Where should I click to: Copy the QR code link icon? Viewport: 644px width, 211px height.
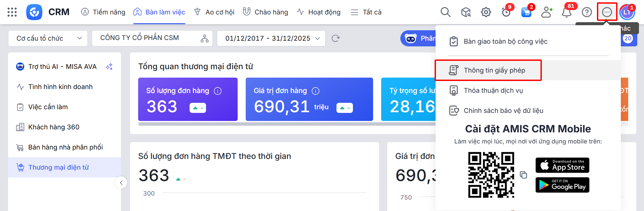(x=523, y=175)
